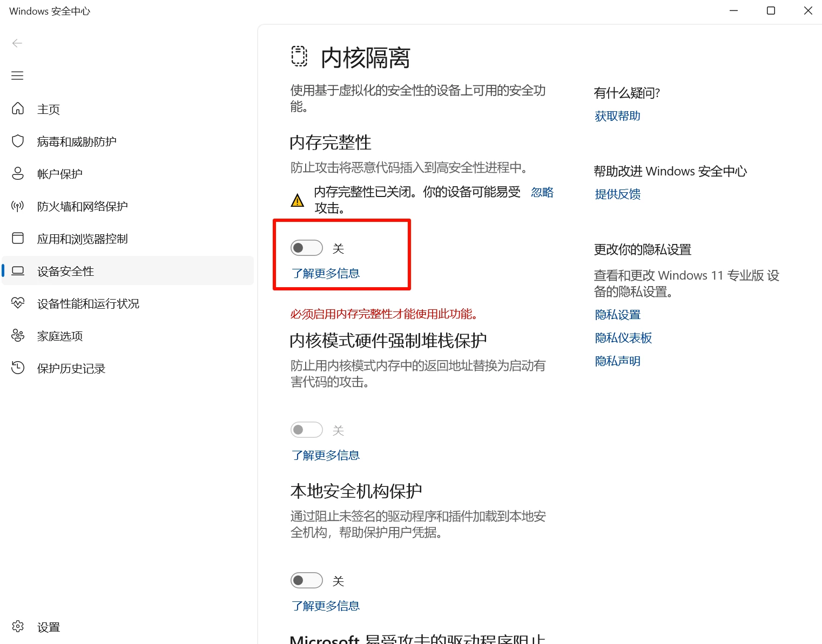This screenshot has width=822, height=644.
Task: Click the protection history clock icon
Action: [18, 368]
